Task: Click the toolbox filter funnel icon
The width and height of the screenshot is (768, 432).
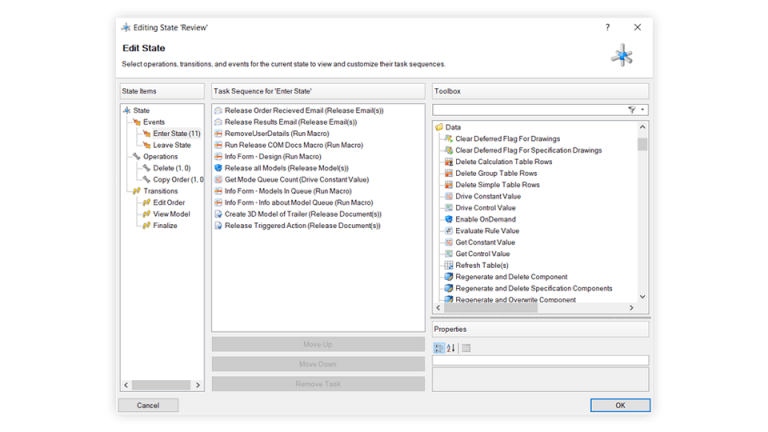Action: click(631, 110)
